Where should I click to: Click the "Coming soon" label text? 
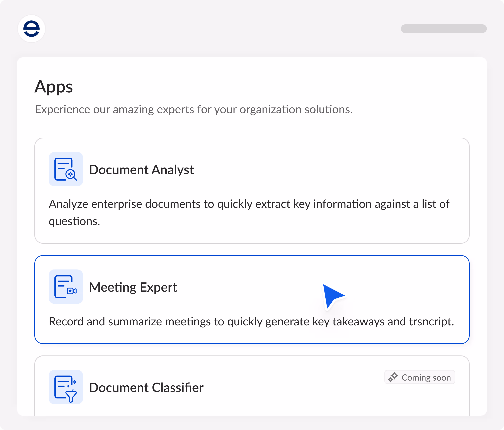pos(426,378)
